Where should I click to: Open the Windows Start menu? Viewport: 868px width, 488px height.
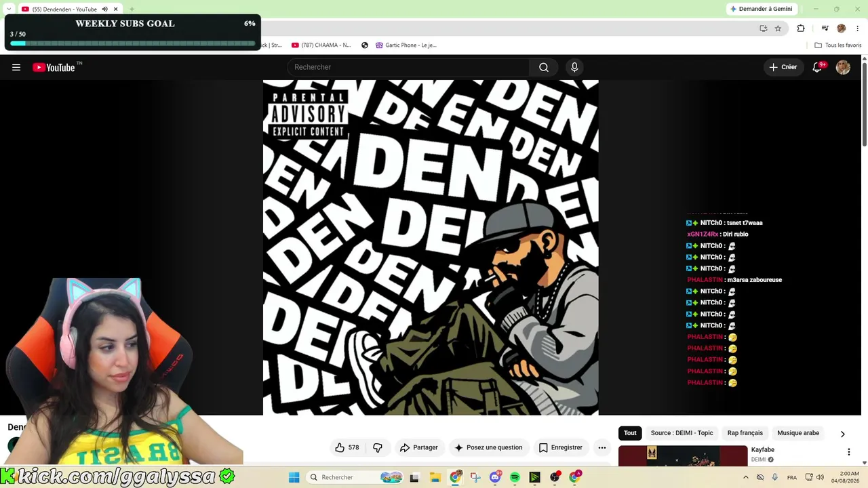(294, 477)
